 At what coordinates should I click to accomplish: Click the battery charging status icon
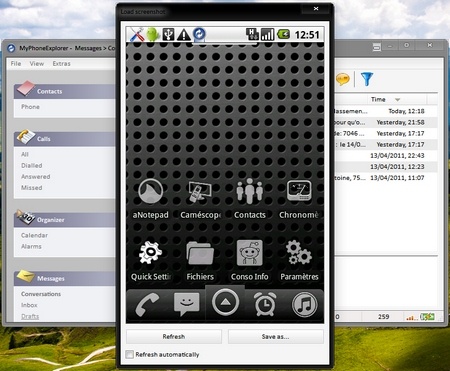coord(283,34)
